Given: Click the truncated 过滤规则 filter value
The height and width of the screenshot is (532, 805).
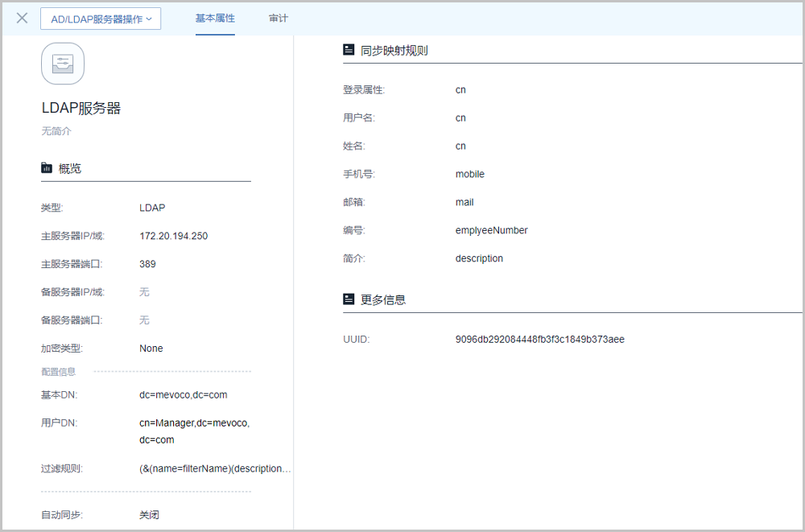Looking at the screenshot, I should [215, 468].
